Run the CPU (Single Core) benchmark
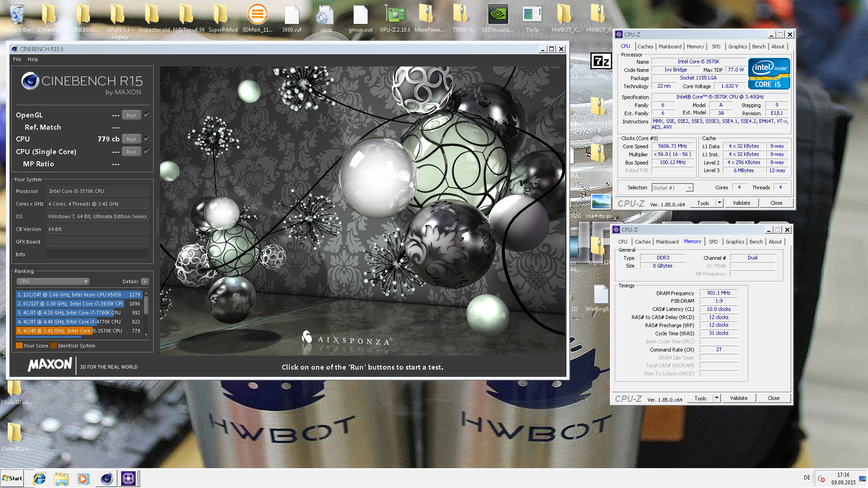The image size is (868, 488). [x=131, y=152]
